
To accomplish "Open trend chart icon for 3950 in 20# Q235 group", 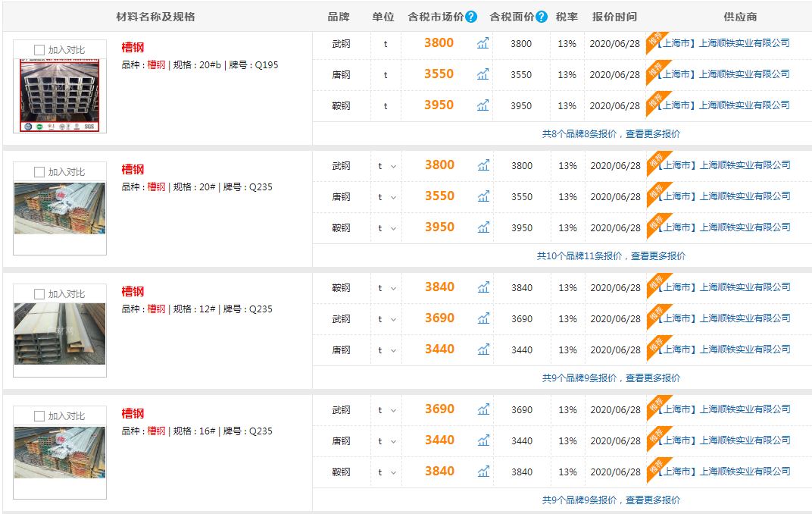I will point(483,227).
